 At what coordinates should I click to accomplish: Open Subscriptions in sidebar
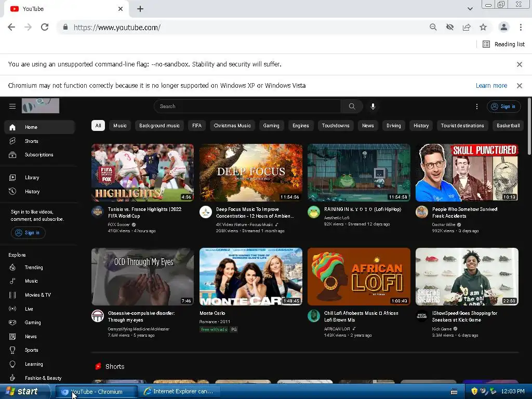pos(39,155)
